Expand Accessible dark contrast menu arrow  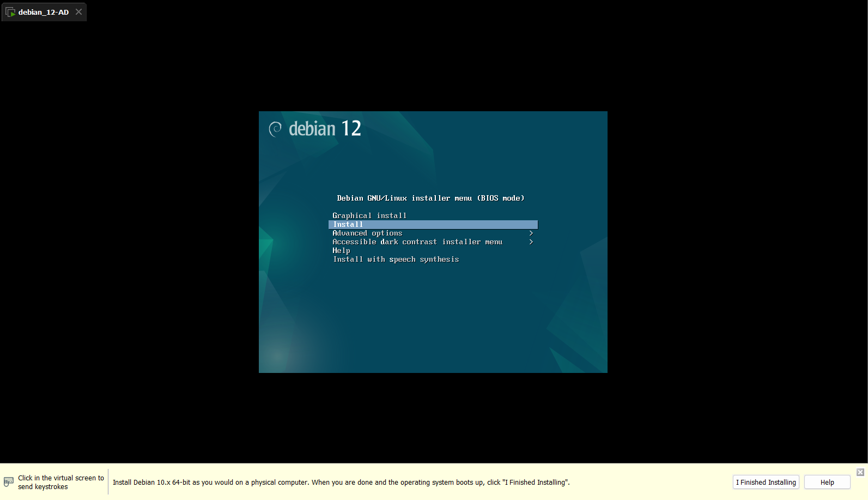click(531, 242)
